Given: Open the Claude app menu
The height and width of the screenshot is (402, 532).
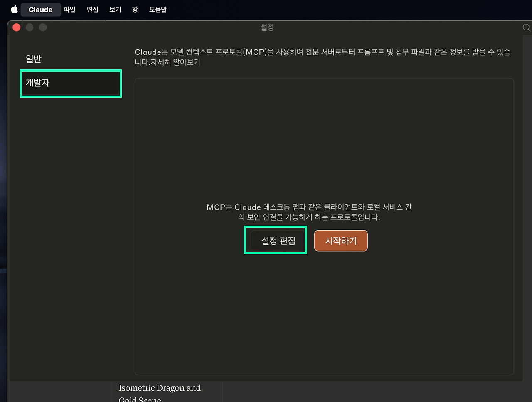Looking at the screenshot, I should point(41,10).
